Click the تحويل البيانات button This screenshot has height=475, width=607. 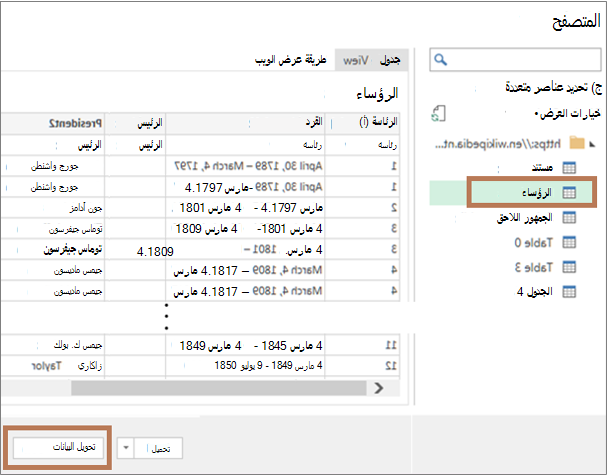point(58,448)
